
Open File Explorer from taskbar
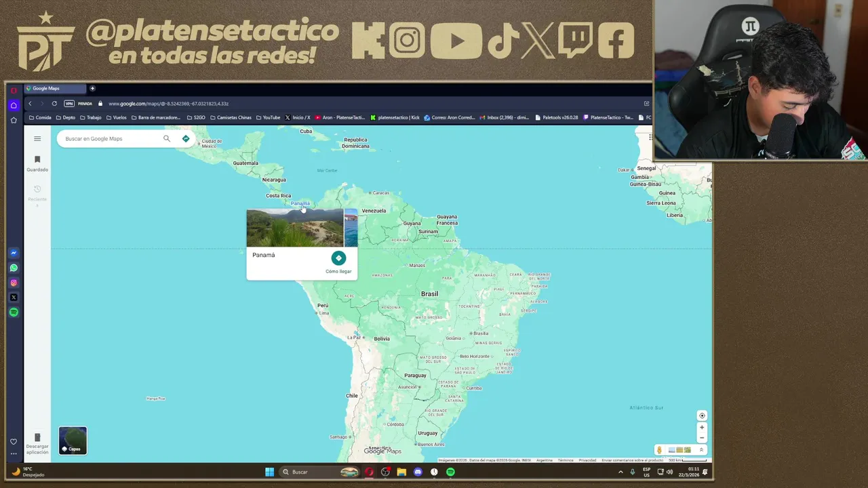coord(401,472)
